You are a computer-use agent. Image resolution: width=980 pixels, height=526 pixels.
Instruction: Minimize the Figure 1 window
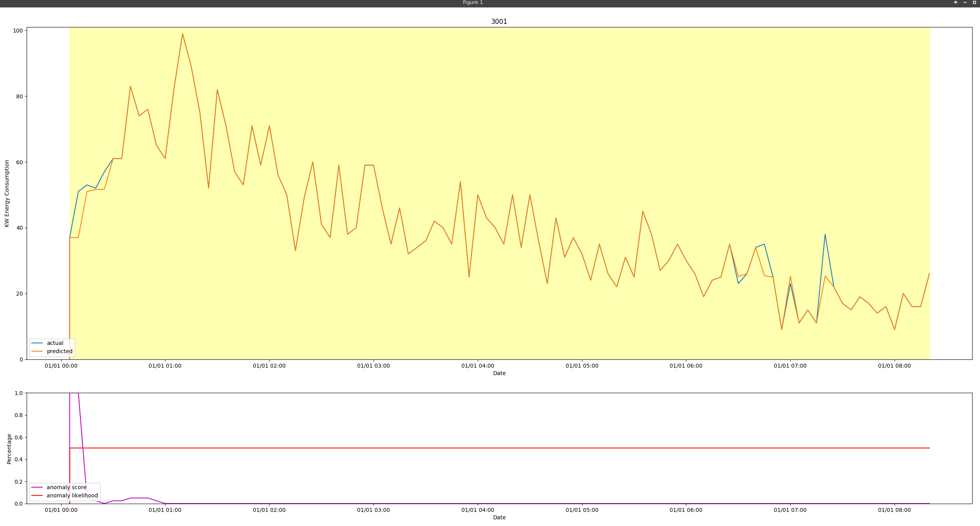point(965,2)
